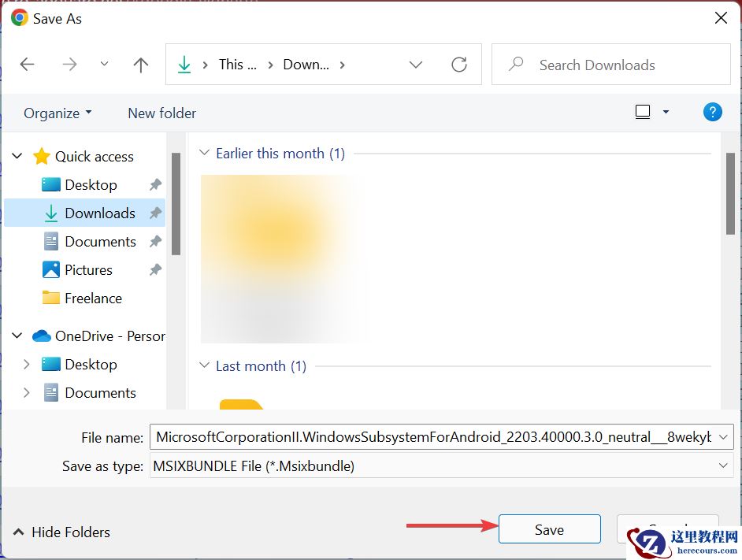Open the Organize menu
The image size is (742, 560).
coord(57,113)
